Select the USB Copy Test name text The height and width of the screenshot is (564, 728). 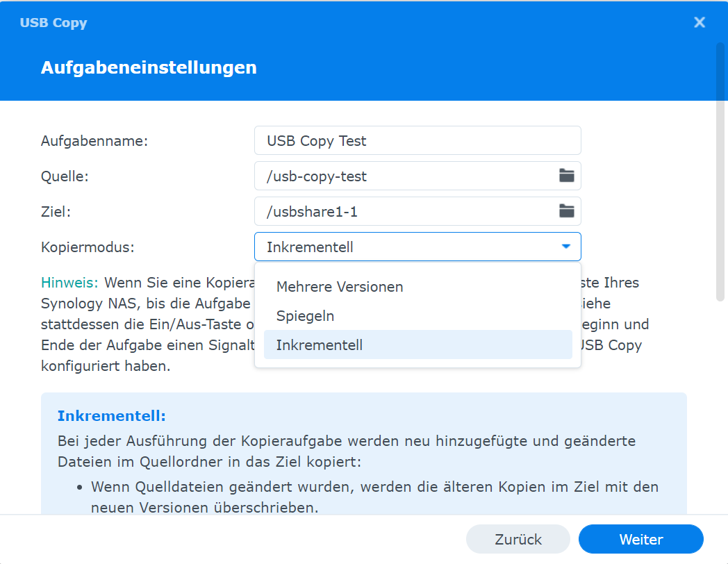tap(316, 140)
